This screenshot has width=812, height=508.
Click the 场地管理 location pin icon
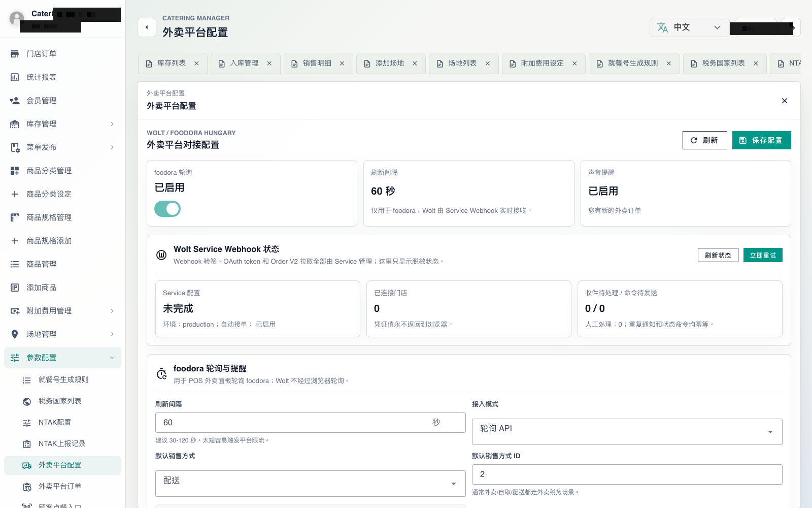pyautogui.click(x=15, y=334)
